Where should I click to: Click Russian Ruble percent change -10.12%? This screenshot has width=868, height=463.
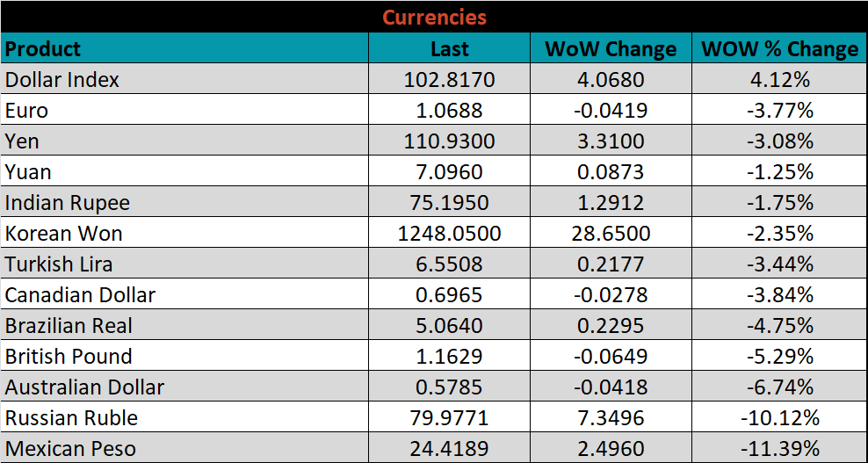(x=780, y=418)
